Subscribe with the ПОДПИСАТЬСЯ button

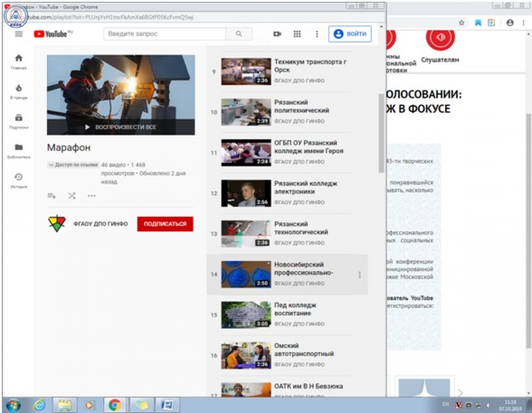pos(165,224)
